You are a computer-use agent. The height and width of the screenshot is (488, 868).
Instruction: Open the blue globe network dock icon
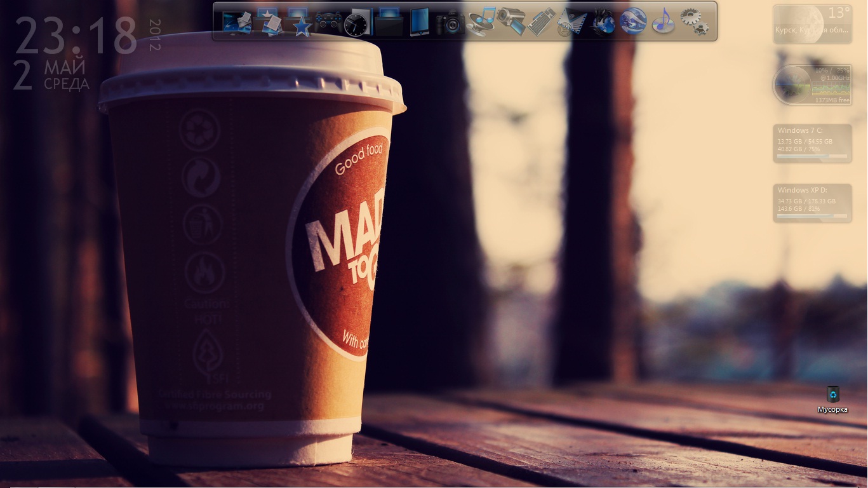633,22
